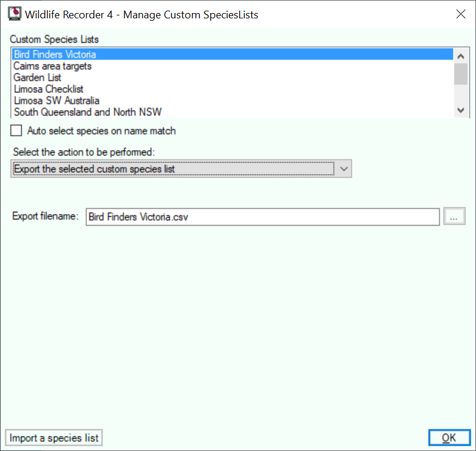This screenshot has width=476, height=451.
Task: Click the Wildlife Recorder app icon in title bar
Action: 14,14
